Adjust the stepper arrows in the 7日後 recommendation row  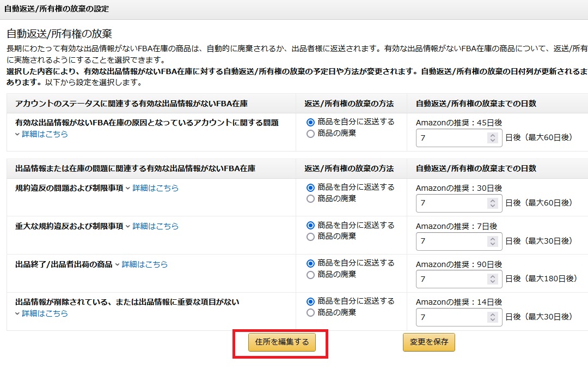493,241
